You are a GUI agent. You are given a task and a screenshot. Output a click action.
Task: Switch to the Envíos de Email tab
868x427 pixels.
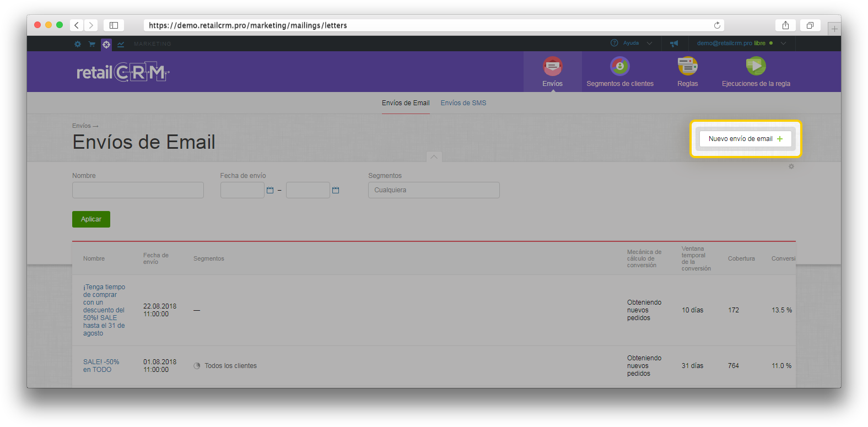click(x=406, y=103)
